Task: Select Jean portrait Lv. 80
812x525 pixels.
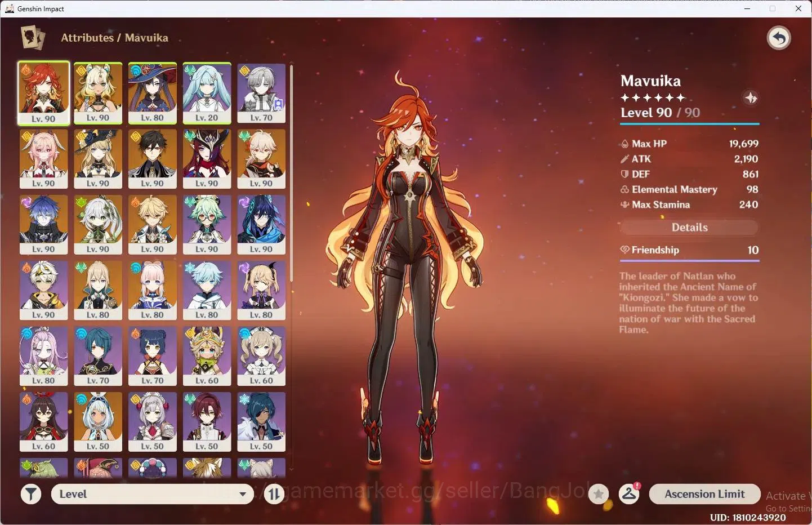Action: pos(98,291)
